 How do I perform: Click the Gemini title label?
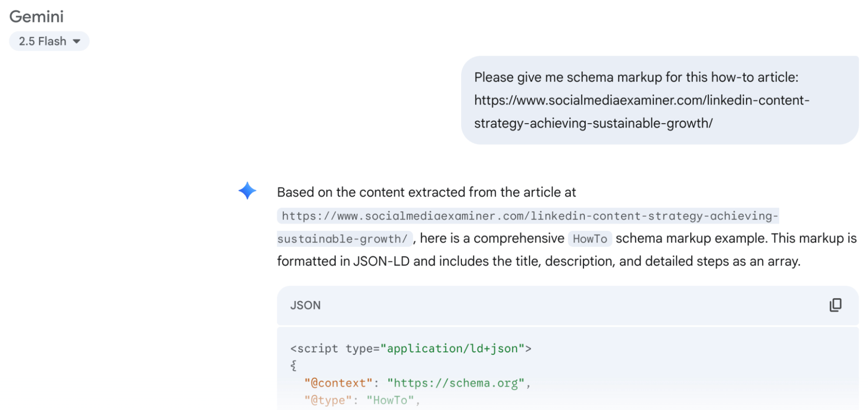pos(37,16)
